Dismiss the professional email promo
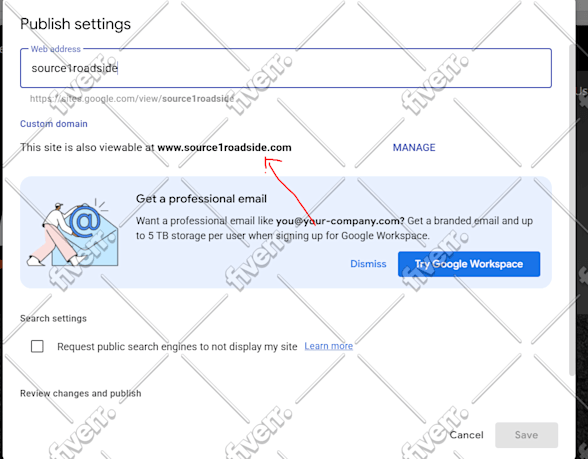The width and height of the screenshot is (588, 459). tap(368, 264)
